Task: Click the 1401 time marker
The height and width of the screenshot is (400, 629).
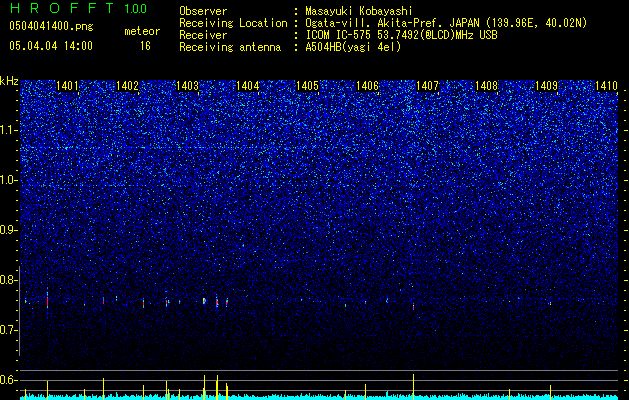Action: click(67, 85)
